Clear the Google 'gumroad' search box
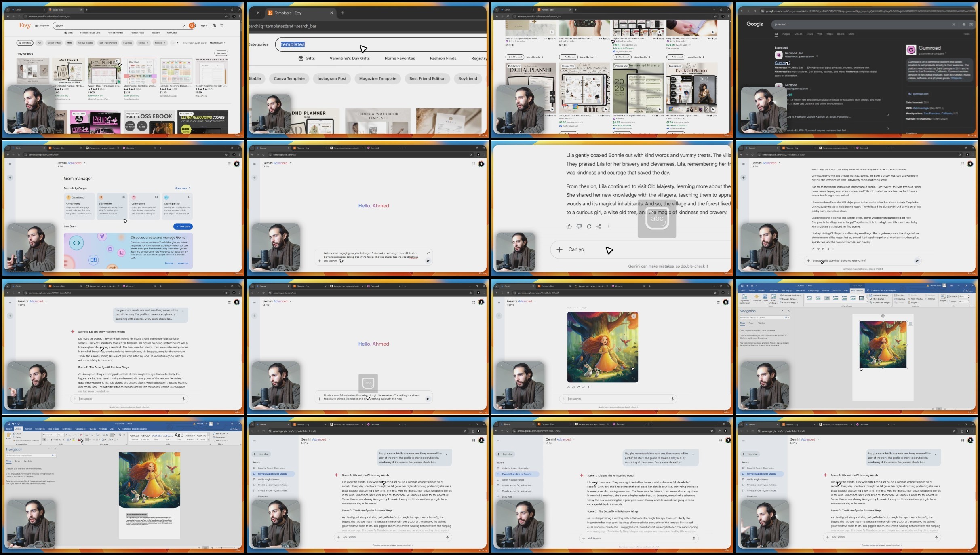The height and width of the screenshot is (555, 980). 954,24
